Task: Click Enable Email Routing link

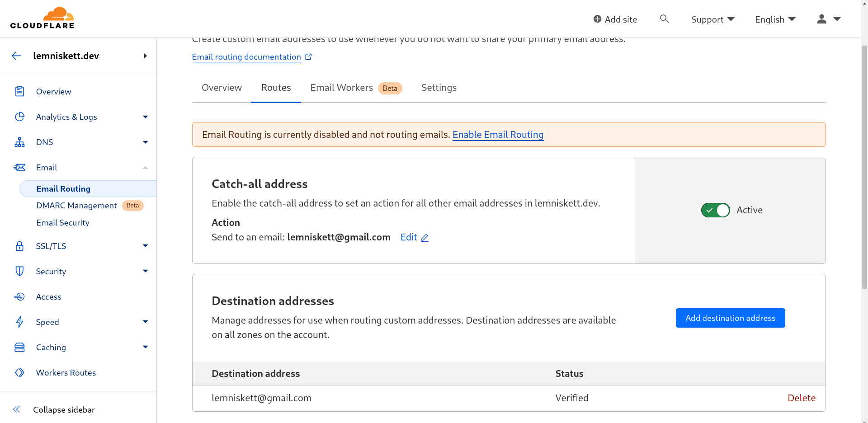Action: pos(498,135)
